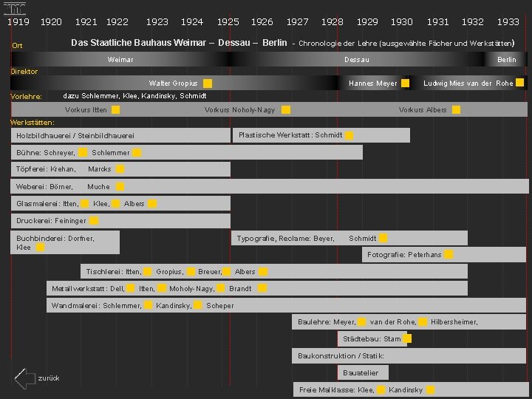Screen dimensions: 532x399
Task: Open yellow marker for Fotografie Peterhans
Action: [x=449, y=254]
